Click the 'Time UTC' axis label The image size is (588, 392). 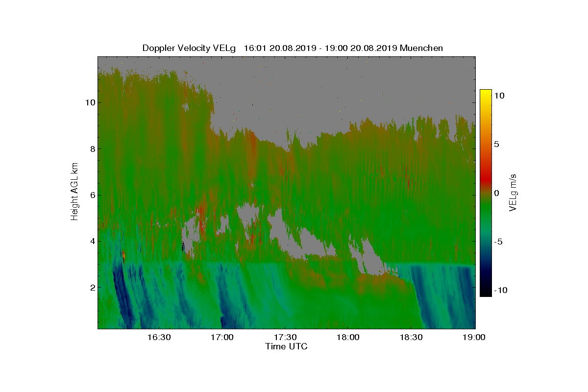pyautogui.click(x=287, y=346)
